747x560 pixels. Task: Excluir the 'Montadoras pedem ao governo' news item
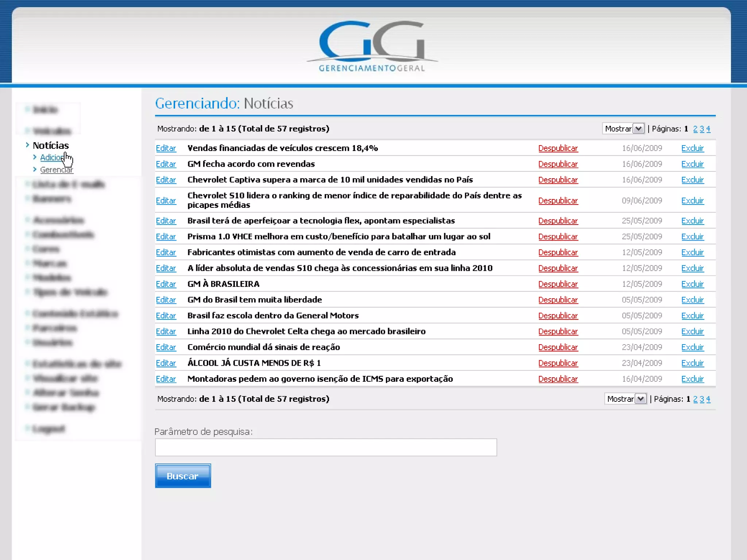692,379
